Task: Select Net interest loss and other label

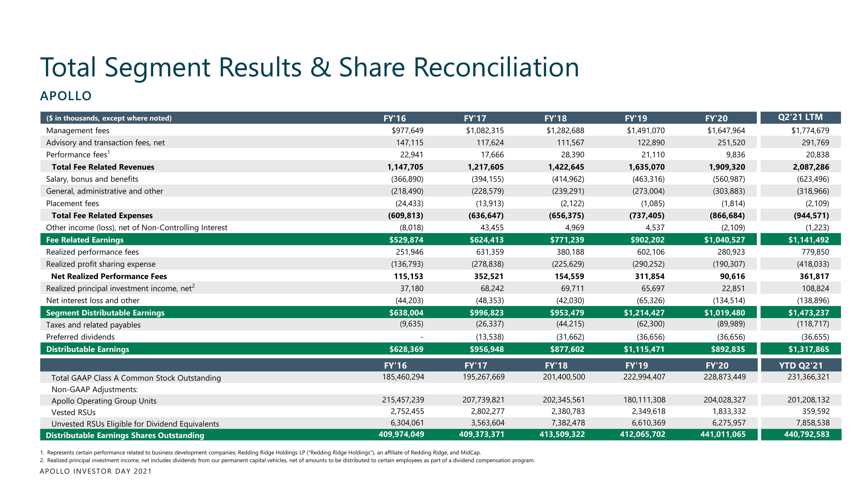Action: pyautogui.click(x=93, y=301)
